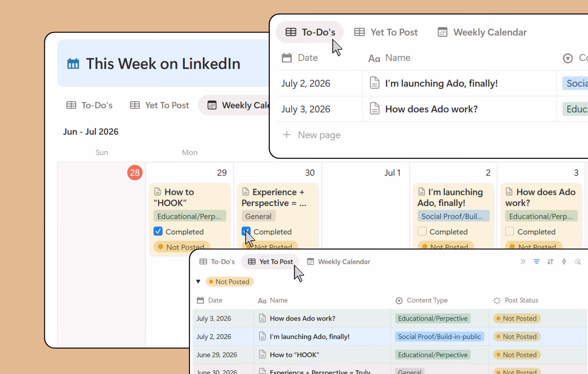Image resolution: width=588 pixels, height=374 pixels.
Task: Open the To-Do's tab in top panel
Action: [x=310, y=32]
